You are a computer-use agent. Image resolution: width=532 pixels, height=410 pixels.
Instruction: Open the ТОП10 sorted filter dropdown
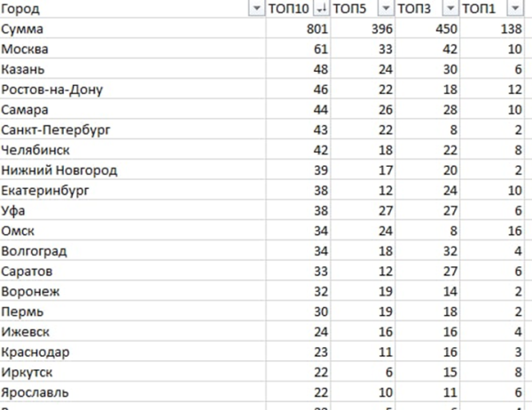click(320, 9)
